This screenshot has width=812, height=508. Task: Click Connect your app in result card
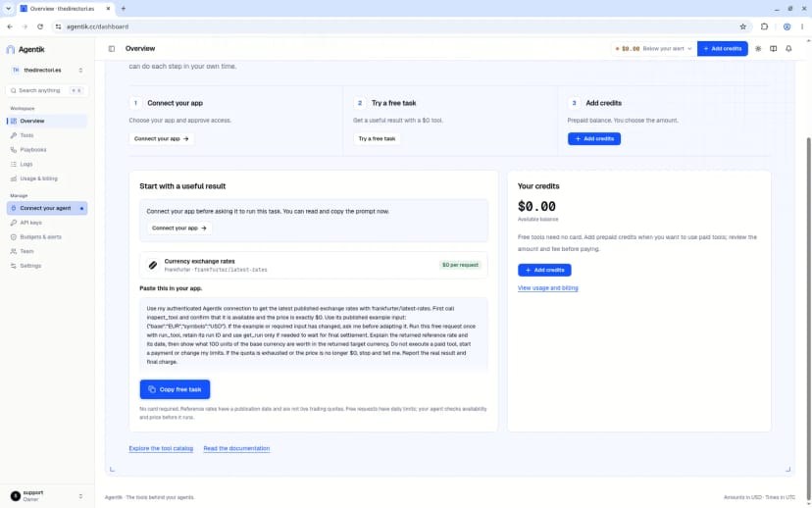(x=179, y=228)
